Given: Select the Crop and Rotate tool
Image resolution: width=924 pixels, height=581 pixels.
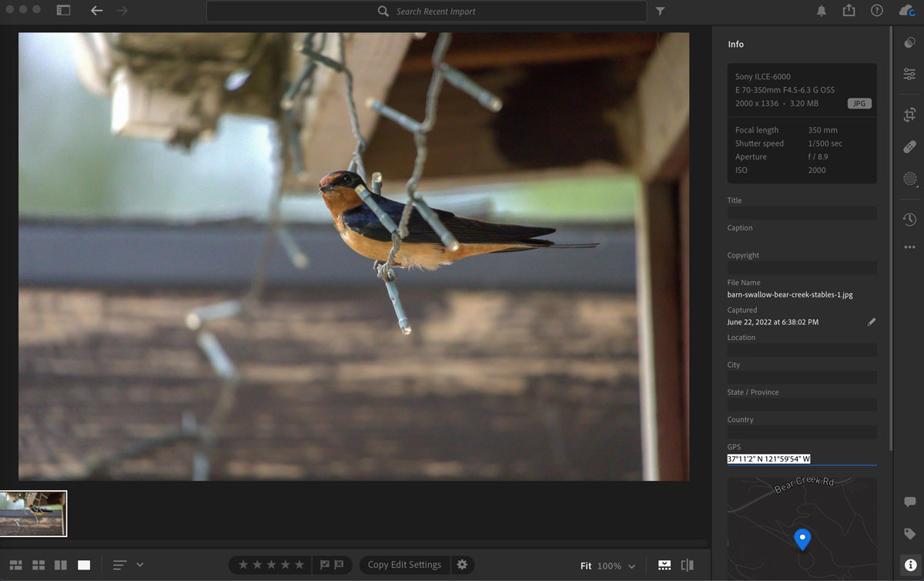Looking at the screenshot, I should coord(909,114).
